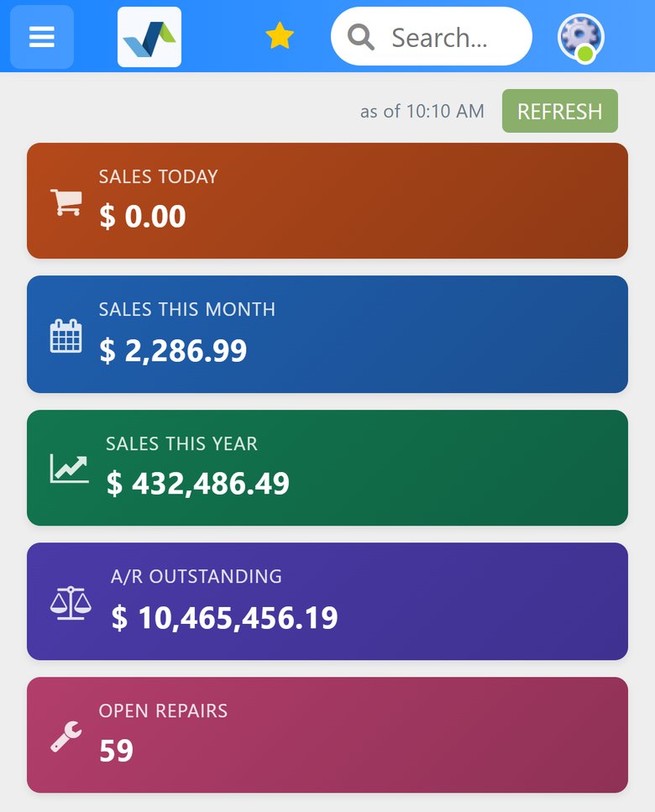Click the $ 2,286.99 value

coord(173,351)
